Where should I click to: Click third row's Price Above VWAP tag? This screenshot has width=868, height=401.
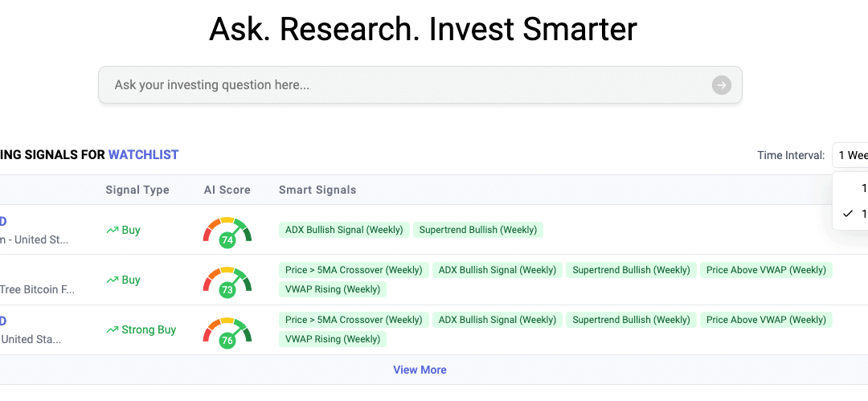(x=766, y=320)
